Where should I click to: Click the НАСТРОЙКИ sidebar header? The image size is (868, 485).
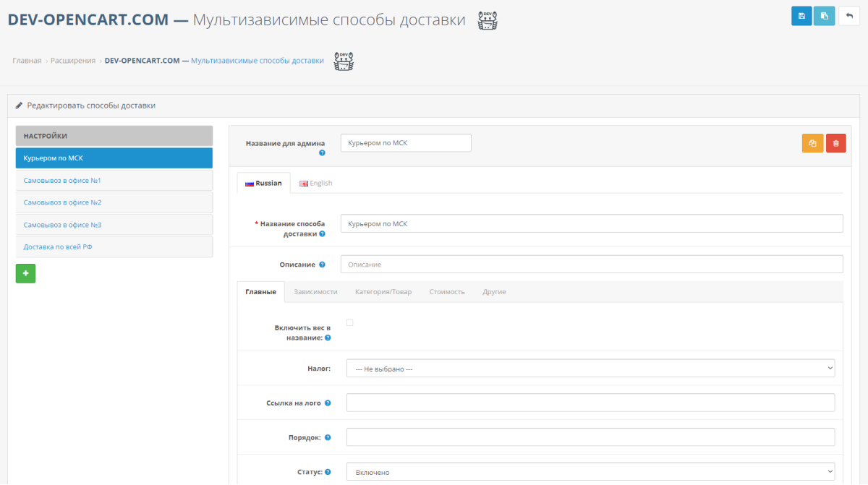(x=114, y=136)
